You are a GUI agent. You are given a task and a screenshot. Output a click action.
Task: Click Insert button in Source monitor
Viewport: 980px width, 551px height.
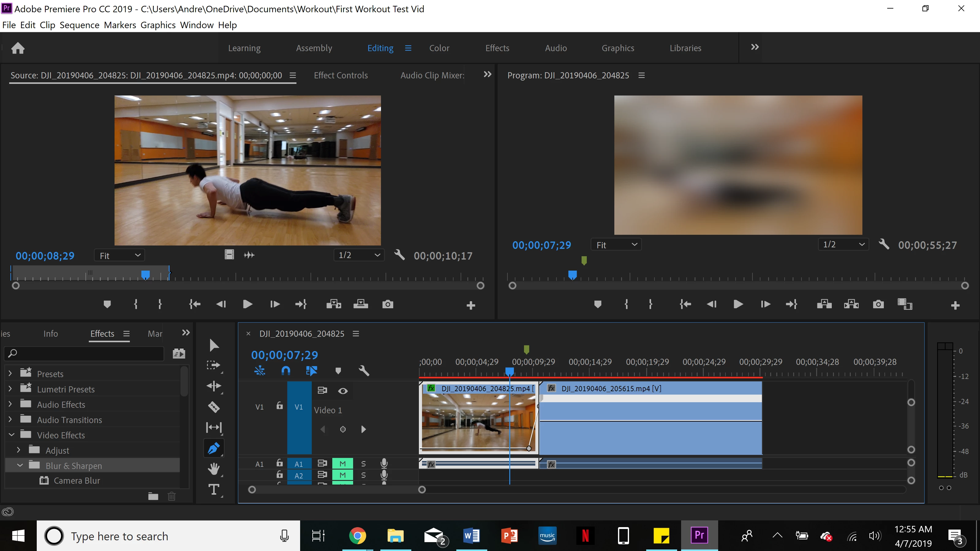click(x=333, y=304)
